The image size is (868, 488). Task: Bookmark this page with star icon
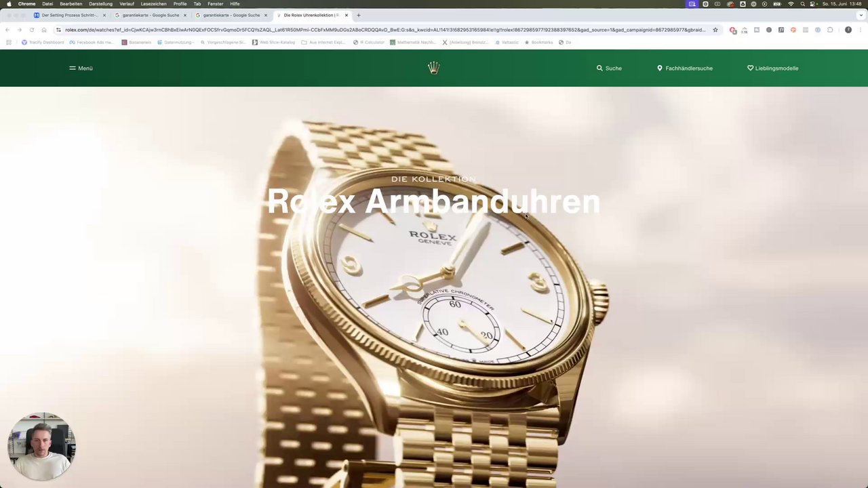coord(715,30)
